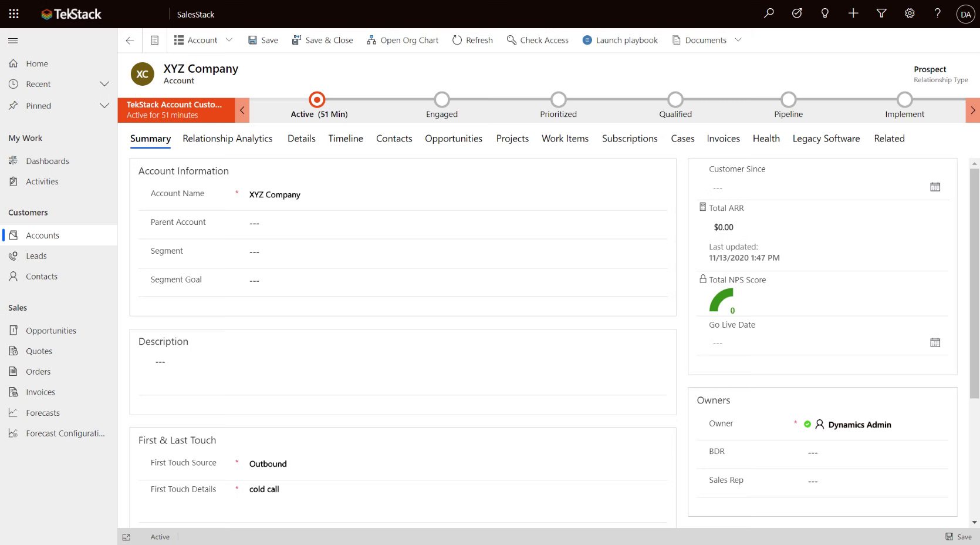Select the Pipeline stage circle
This screenshot has height=545, width=980.
(789, 99)
